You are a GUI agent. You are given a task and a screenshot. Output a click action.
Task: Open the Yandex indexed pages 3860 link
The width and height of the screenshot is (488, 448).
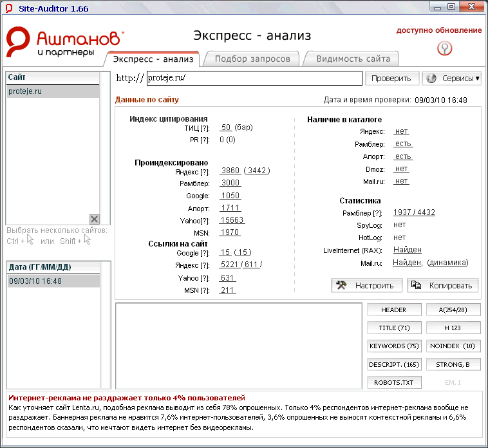pos(230,171)
